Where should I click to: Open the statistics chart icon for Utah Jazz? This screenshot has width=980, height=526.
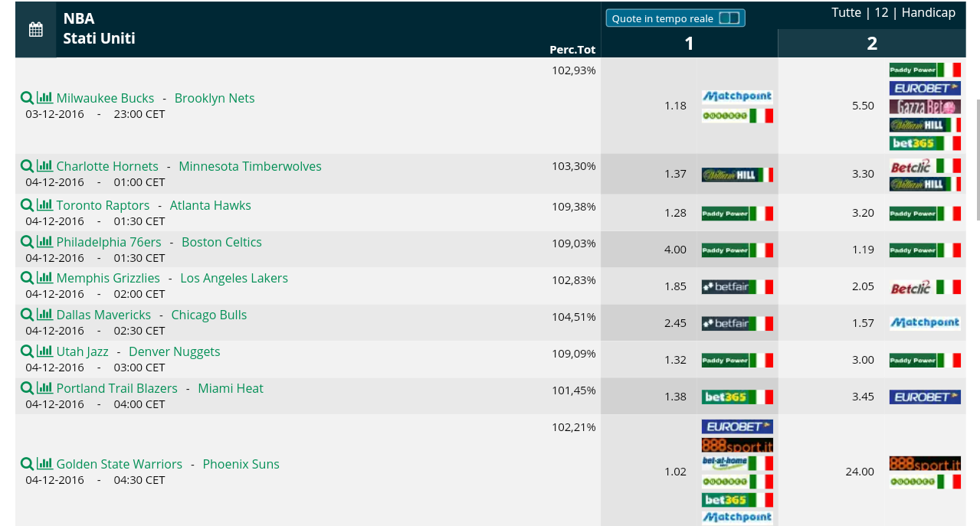(44, 351)
